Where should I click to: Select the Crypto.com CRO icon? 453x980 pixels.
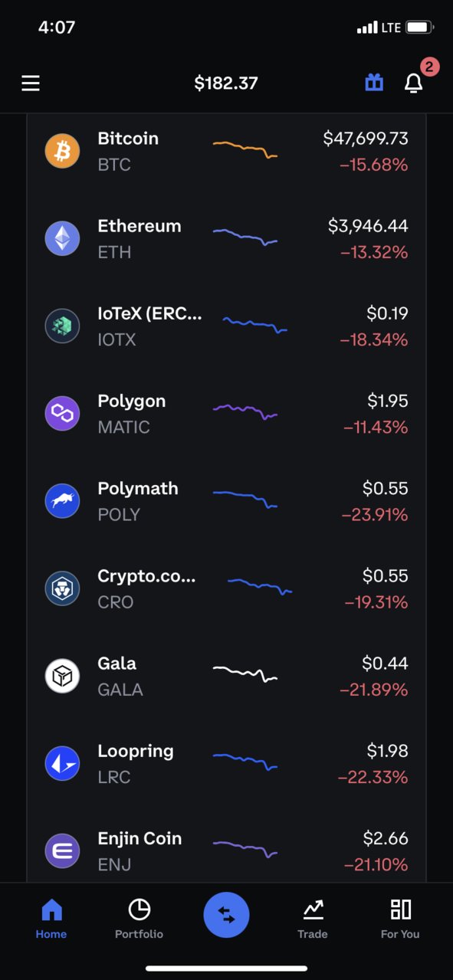point(62,588)
